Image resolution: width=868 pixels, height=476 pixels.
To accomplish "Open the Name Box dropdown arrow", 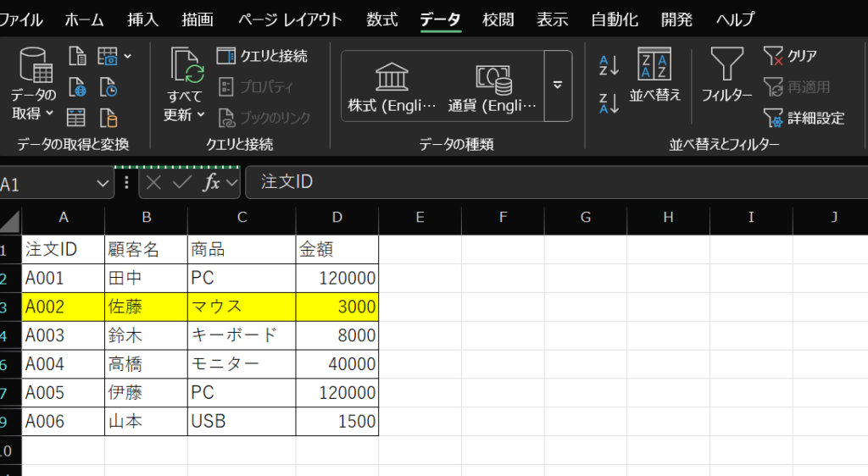I will [x=104, y=183].
